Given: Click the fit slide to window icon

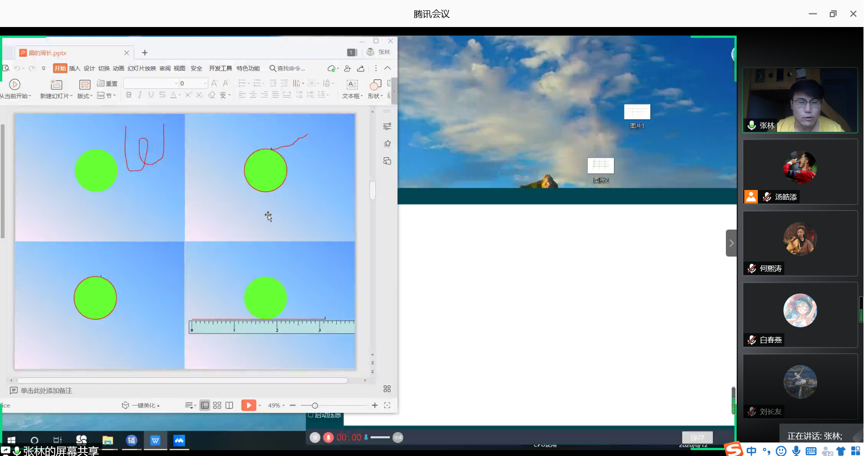Looking at the screenshot, I should 387,406.
